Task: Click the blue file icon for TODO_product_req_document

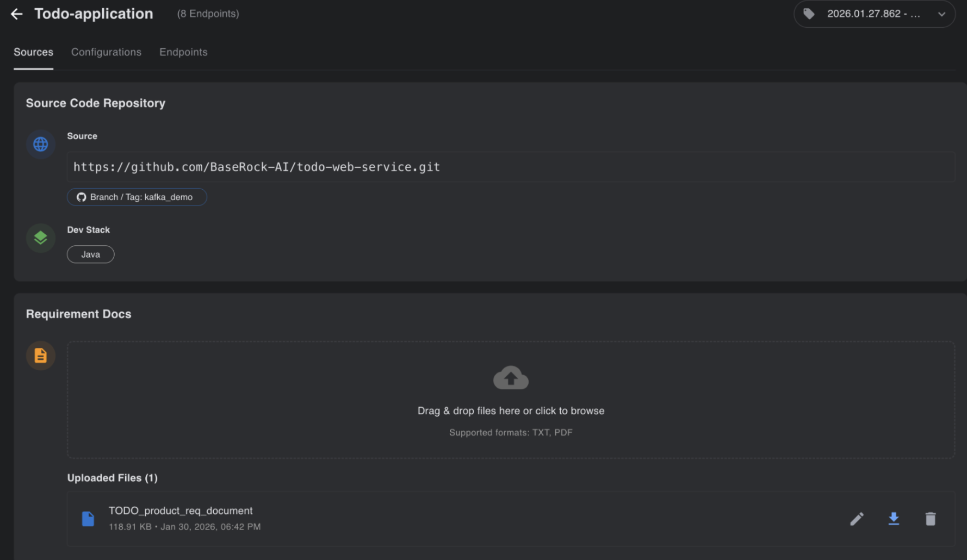Action: (88, 519)
